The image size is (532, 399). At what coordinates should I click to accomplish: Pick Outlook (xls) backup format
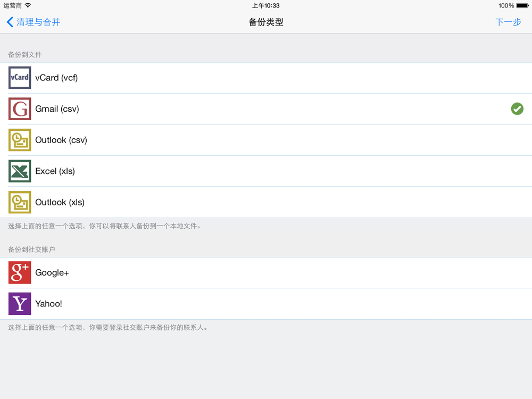click(266, 202)
